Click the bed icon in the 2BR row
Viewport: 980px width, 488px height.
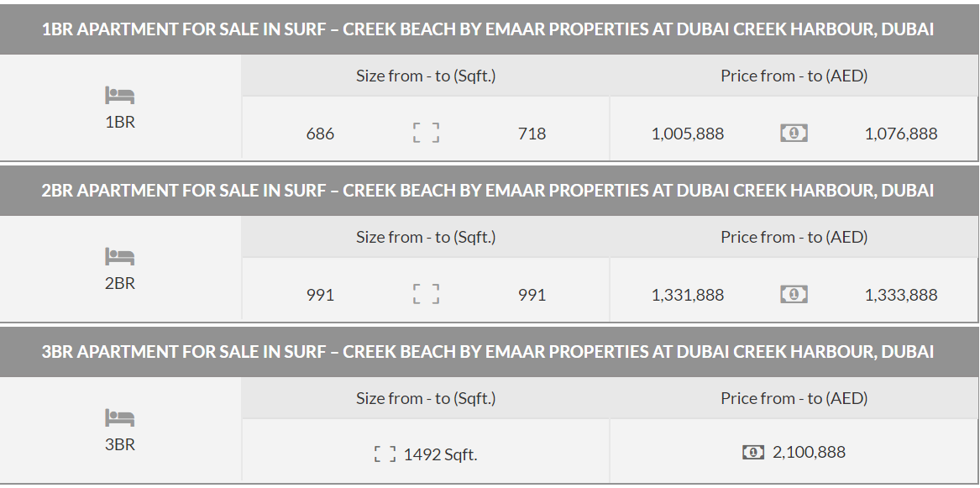click(119, 257)
